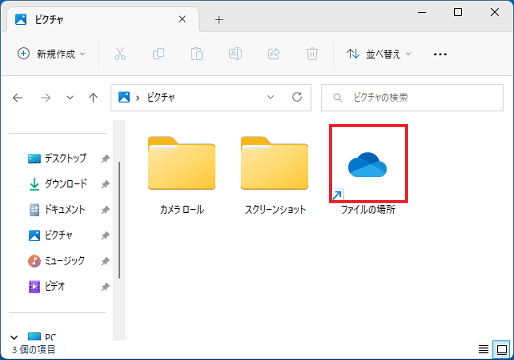The height and width of the screenshot is (360, 514).
Task: Click the Paste clipboard icon
Action: [197, 54]
